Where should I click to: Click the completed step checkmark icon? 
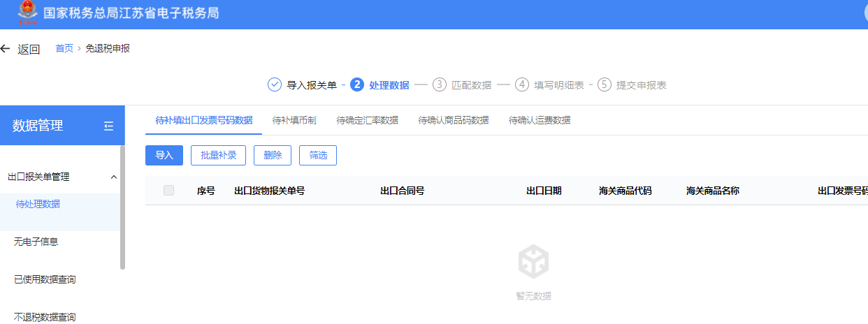275,85
